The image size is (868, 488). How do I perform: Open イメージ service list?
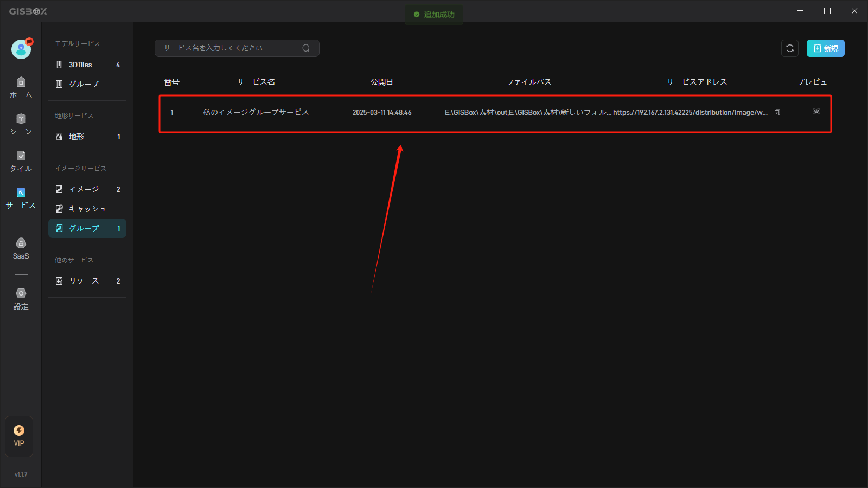pos(87,189)
